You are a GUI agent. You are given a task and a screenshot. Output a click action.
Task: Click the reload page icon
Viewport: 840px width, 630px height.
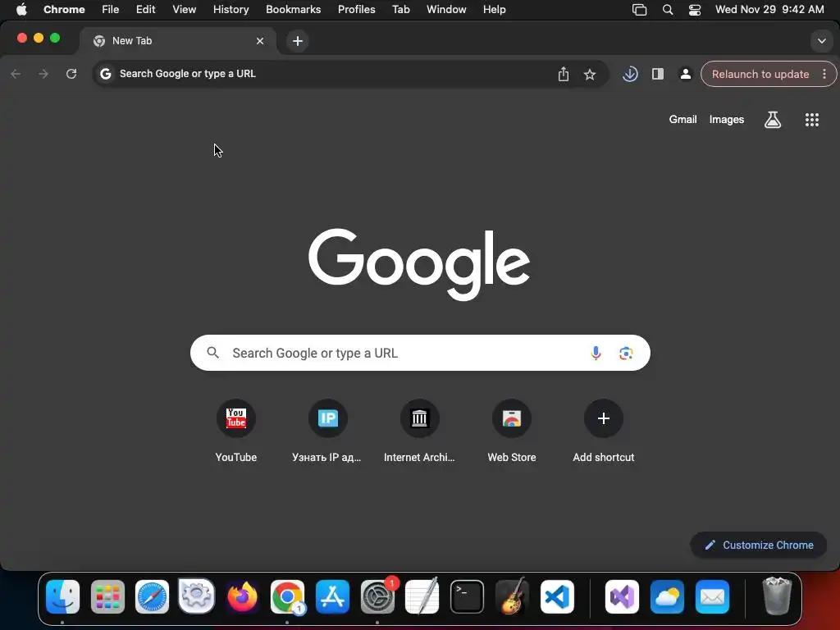click(x=71, y=74)
